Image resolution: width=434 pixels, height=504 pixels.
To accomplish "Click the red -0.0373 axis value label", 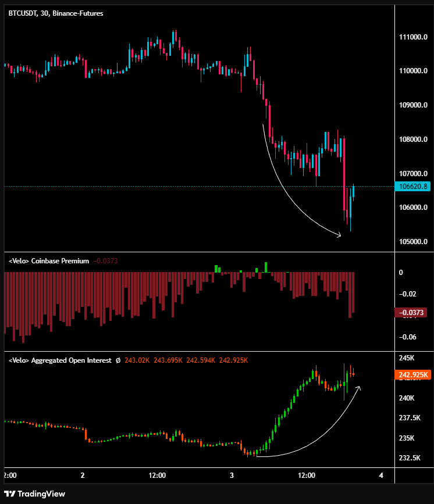I will point(411,313).
